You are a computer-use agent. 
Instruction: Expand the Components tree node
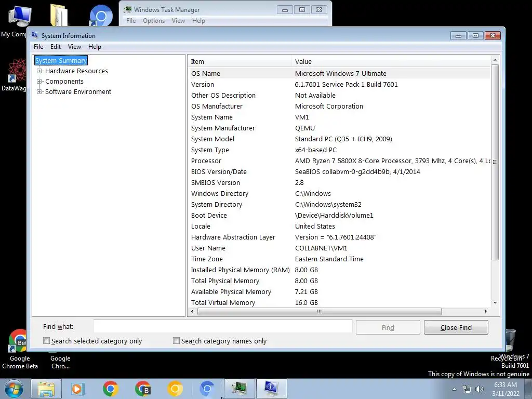click(x=39, y=82)
